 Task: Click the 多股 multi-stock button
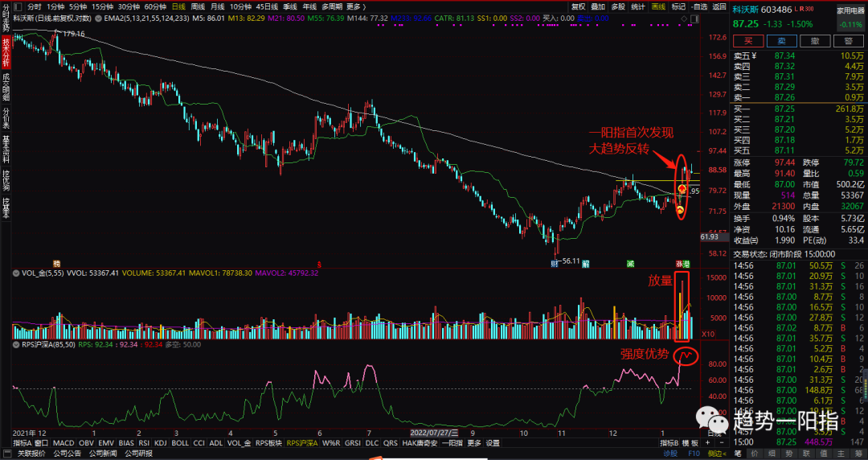618,6
